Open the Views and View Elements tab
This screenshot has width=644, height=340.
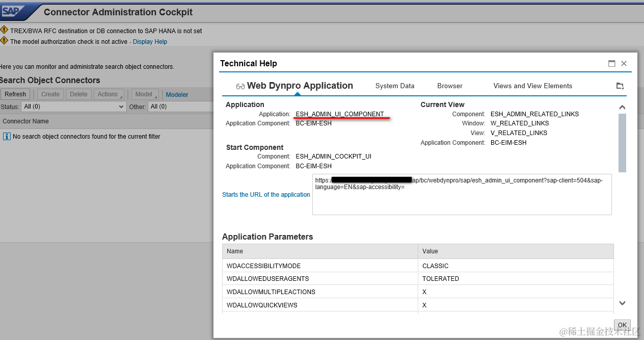[533, 86]
